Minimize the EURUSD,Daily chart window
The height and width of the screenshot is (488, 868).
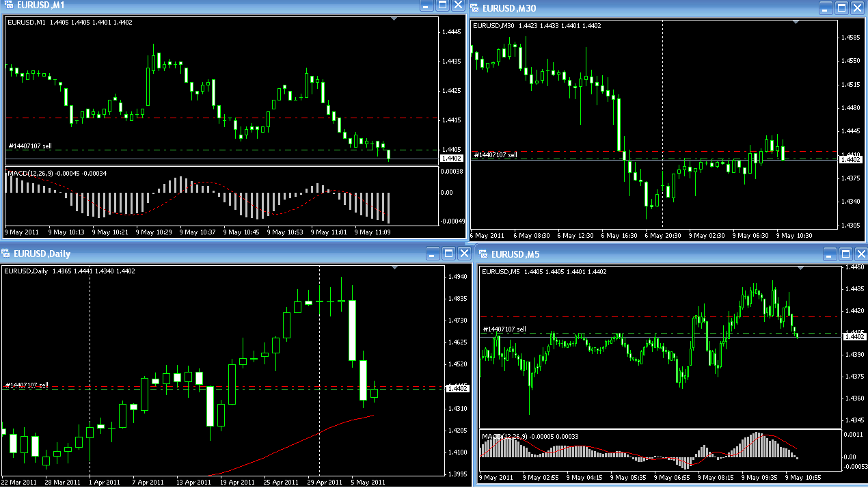433,254
